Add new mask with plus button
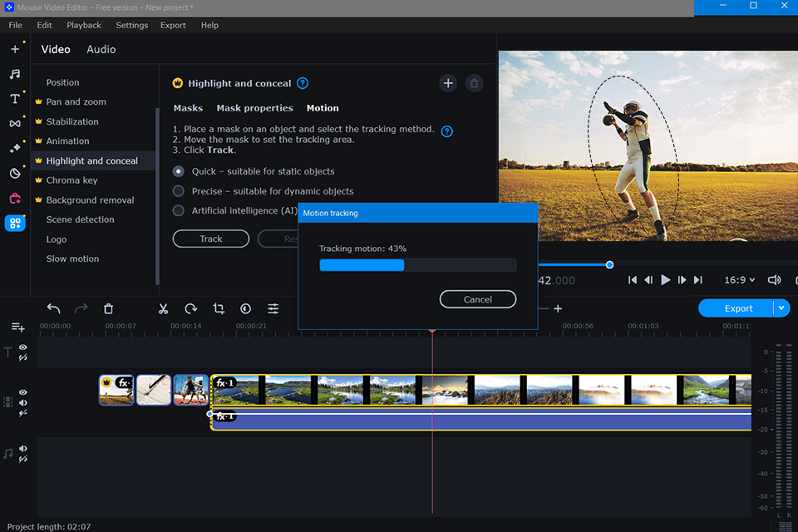This screenshot has width=798, height=532. coord(448,83)
